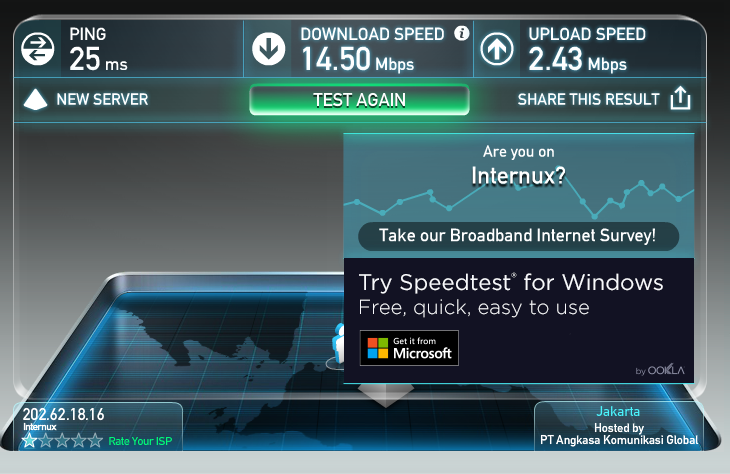Click the share export icon
The image size is (730, 474).
[x=680, y=98]
